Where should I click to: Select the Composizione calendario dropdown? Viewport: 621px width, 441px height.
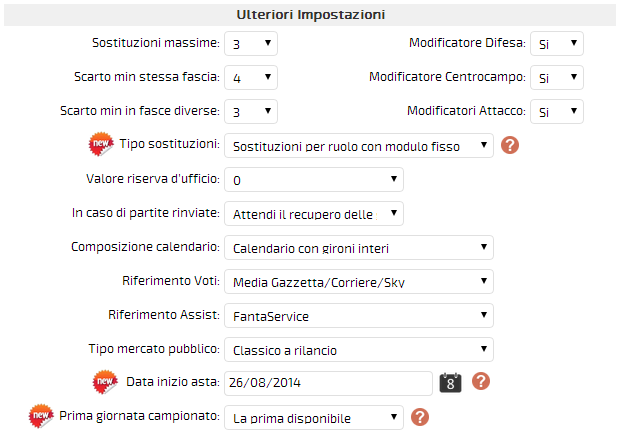click(x=359, y=248)
